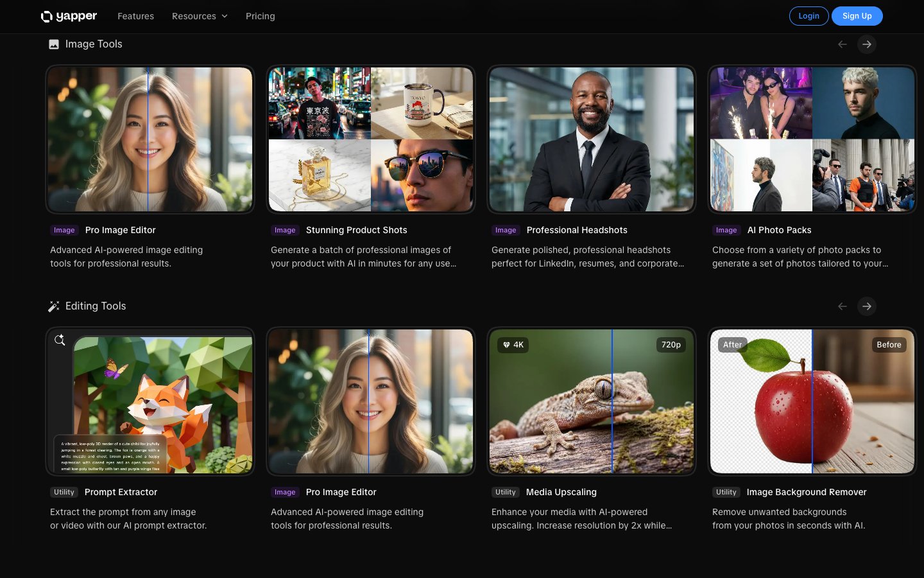Click the Sign Up button
924x578 pixels.
pos(857,16)
